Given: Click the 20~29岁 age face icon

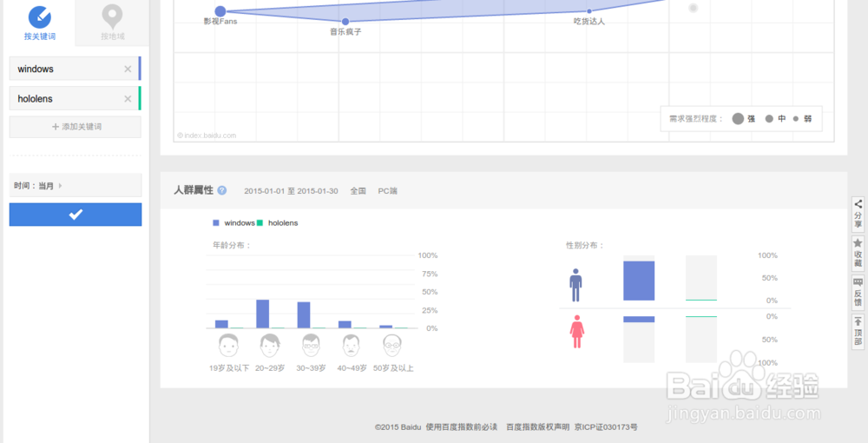Looking at the screenshot, I should click(270, 346).
